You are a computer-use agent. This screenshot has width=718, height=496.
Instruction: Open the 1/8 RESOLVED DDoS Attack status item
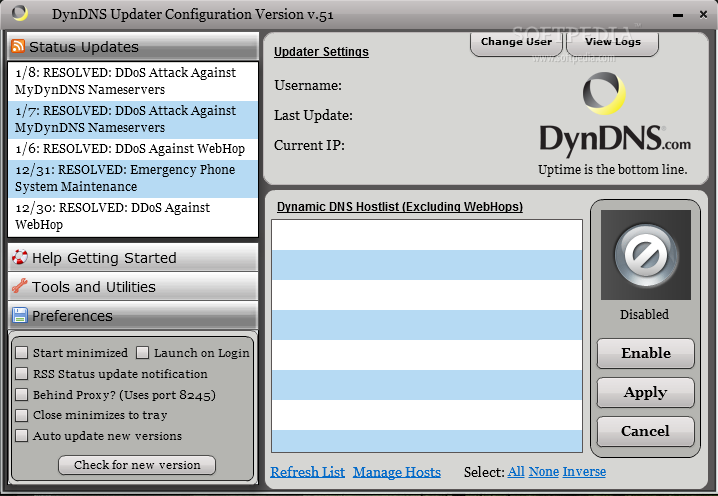click(x=133, y=81)
